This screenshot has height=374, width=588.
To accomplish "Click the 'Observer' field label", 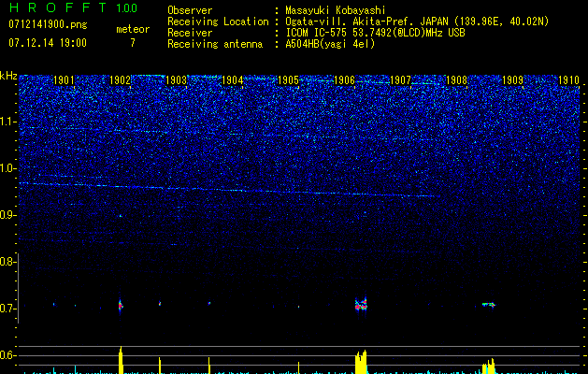I will click(x=190, y=10).
